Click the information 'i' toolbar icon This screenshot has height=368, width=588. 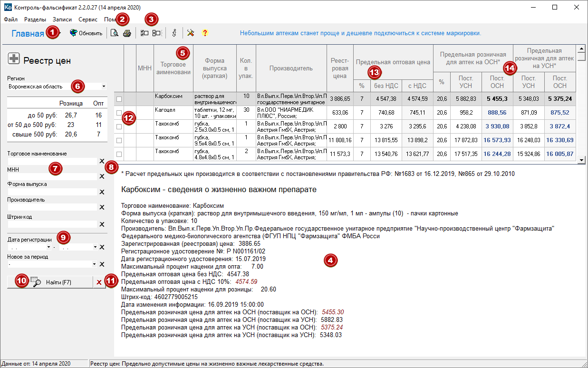(x=174, y=33)
